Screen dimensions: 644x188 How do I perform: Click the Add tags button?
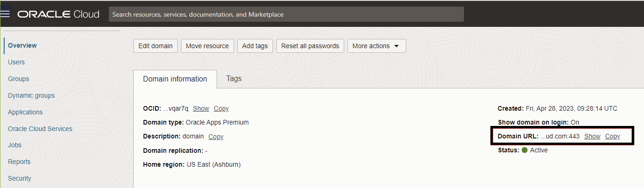tap(255, 46)
